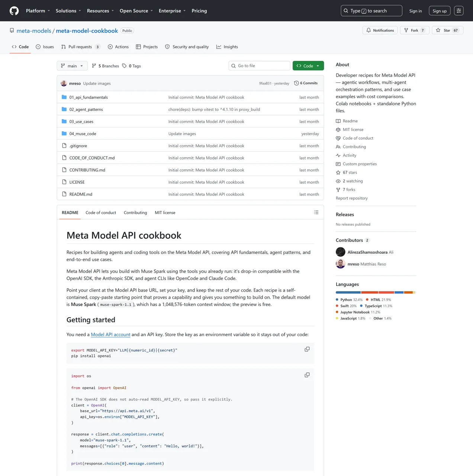Open the meta-models owner link
The width and height of the screenshot is (473, 476).
pyautogui.click(x=34, y=31)
